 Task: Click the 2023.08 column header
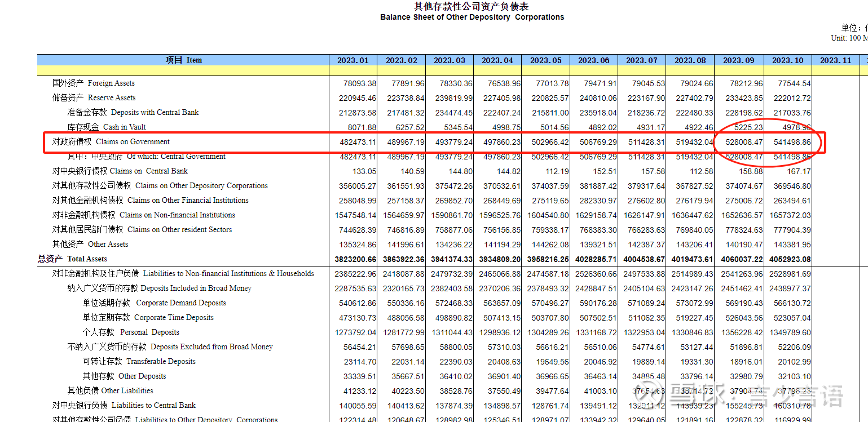coord(690,60)
